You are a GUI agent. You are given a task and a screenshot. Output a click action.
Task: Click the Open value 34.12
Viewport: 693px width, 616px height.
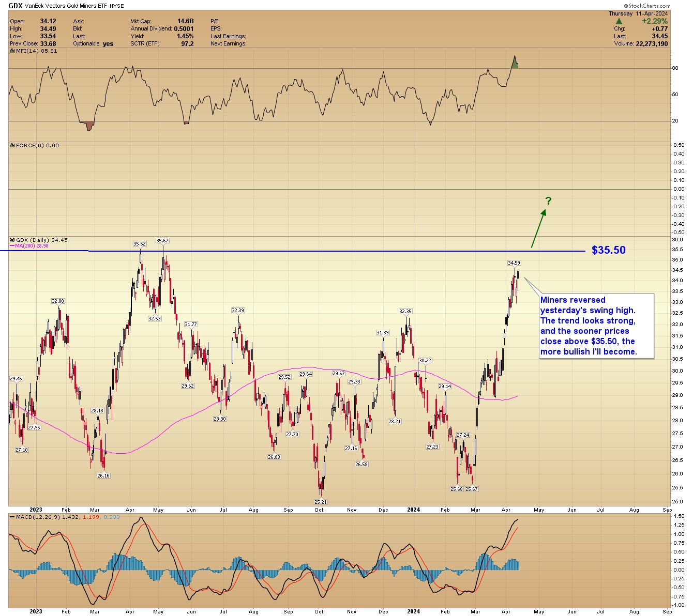pos(48,21)
